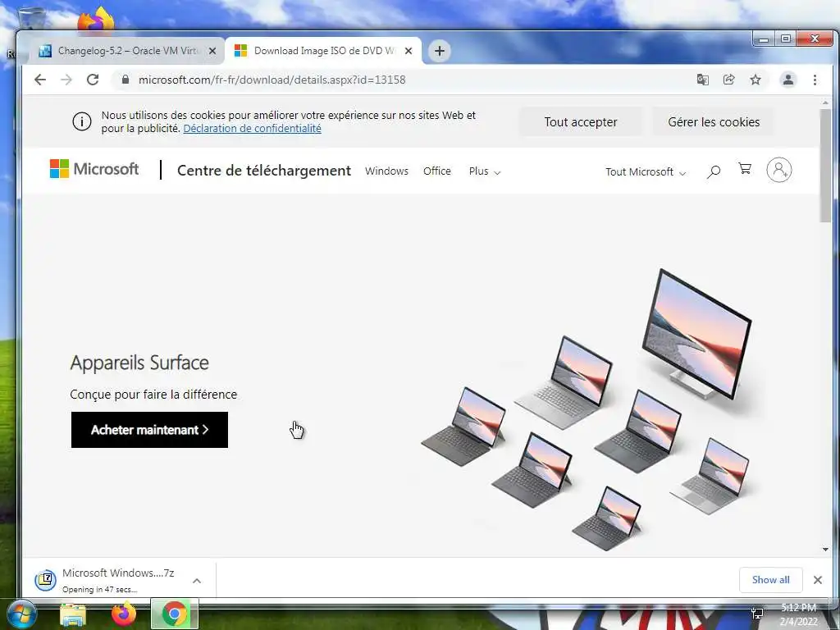840x630 pixels.
Task: Click the Microsoft Windows....7z download item
Action: (118, 580)
